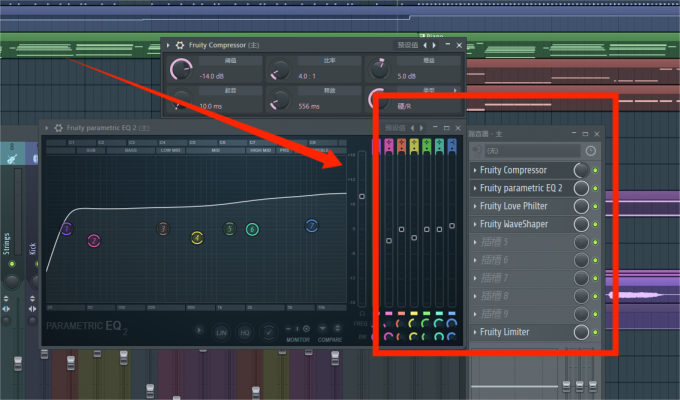Screen dimensions: 680x400
Task: Toggle Fruity WaveShaper green enable light
Action: pyautogui.click(x=595, y=224)
